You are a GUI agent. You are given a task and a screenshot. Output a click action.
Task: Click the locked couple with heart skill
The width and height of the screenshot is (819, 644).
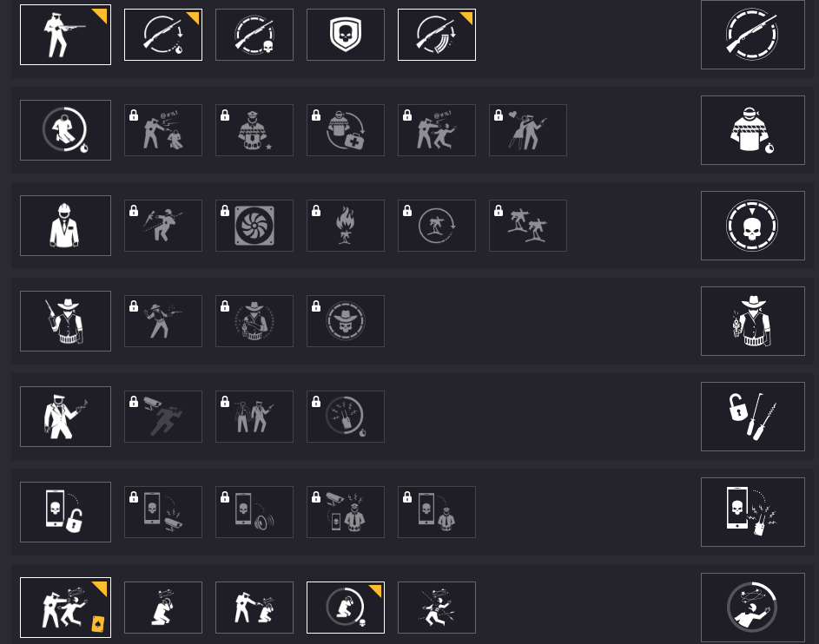coord(528,130)
